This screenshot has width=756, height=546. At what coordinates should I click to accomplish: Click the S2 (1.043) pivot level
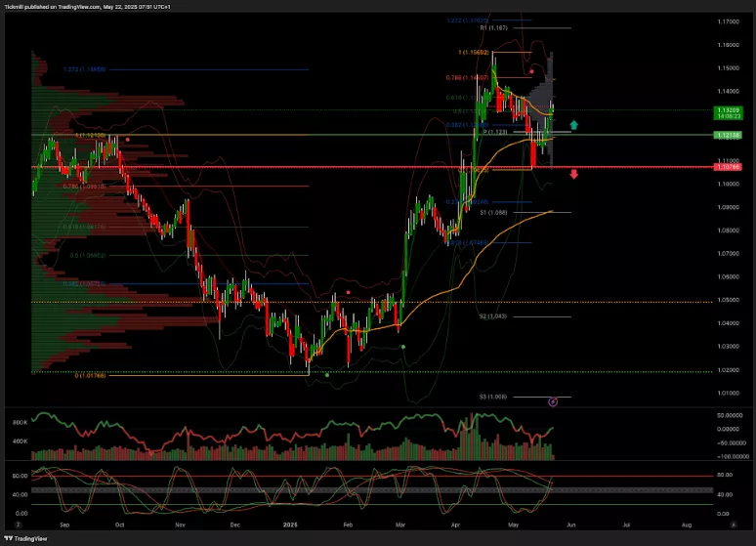click(492, 316)
